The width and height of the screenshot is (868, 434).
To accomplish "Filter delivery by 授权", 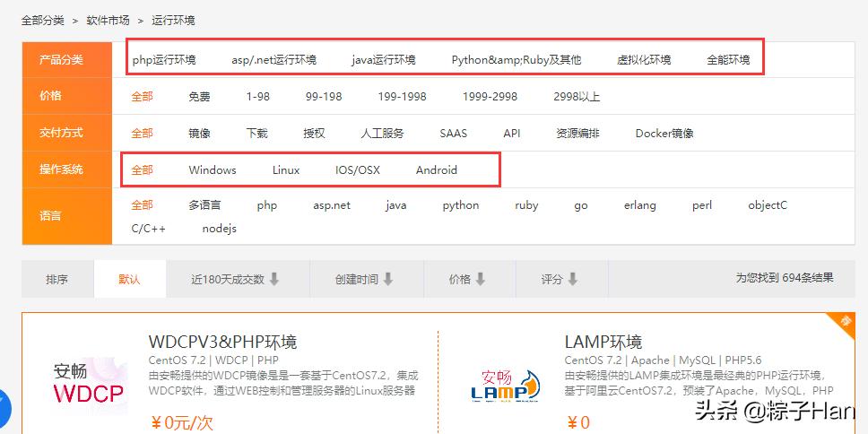I will click(x=314, y=134).
